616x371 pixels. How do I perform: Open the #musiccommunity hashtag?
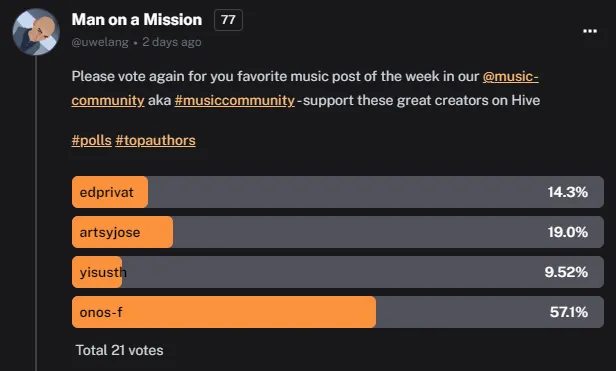[x=235, y=100]
